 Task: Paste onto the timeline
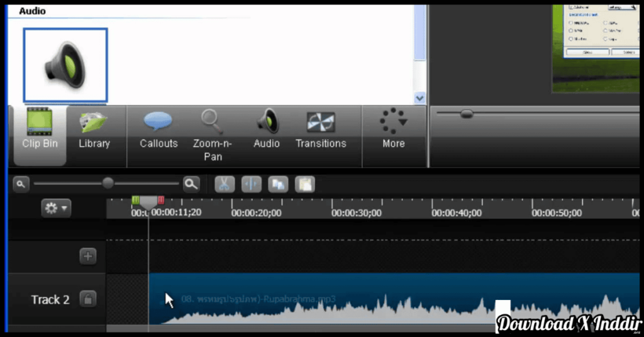[x=305, y=184]
